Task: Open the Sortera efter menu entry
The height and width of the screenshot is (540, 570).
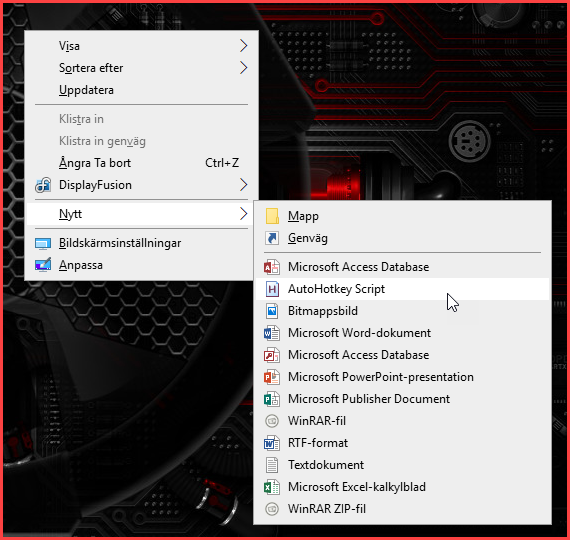Action: pos(142,68)
